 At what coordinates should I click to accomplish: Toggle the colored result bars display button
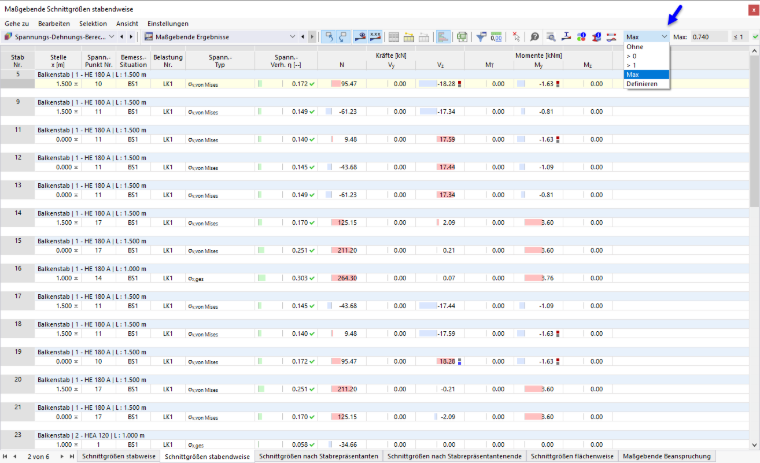(443, 37)
